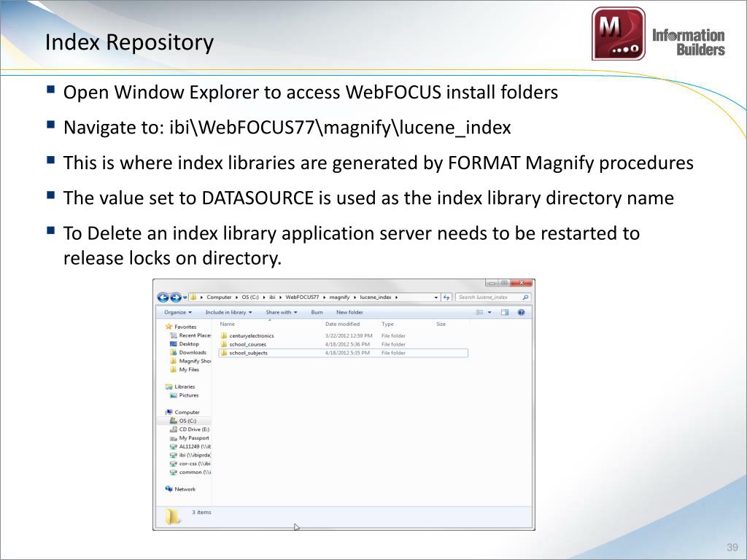
Task: Select My Files in the navigation pane
Action: [189, 370]
